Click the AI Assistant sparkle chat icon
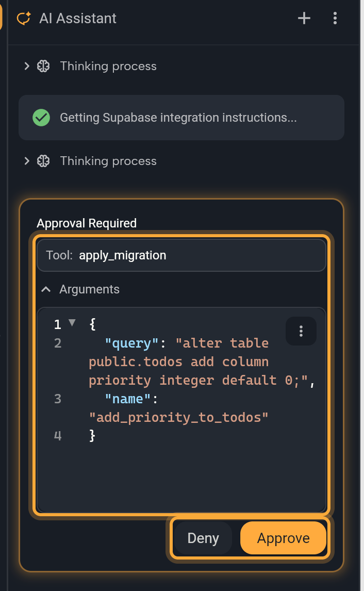The image size is (364, 591). tap(24, 18)
